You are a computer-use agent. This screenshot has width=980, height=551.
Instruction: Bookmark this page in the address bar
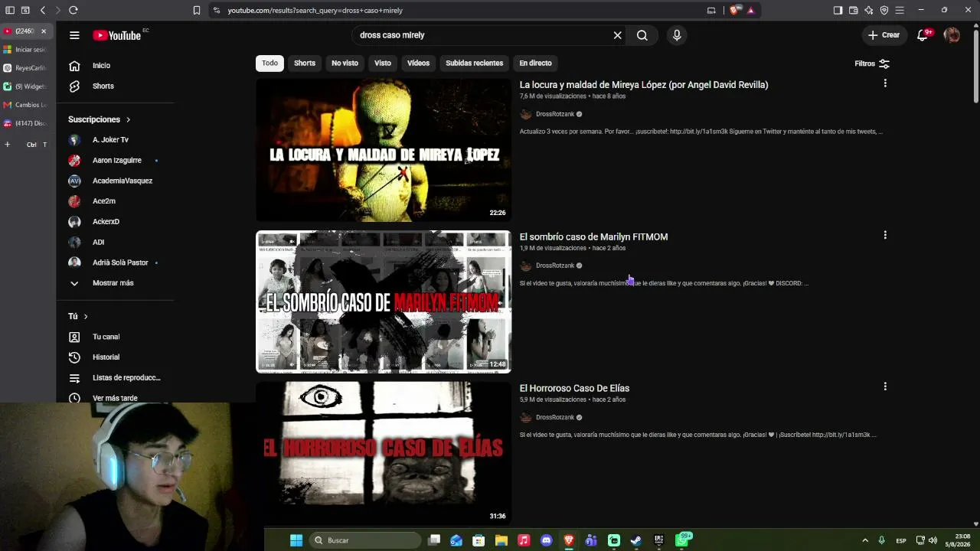pyautogui.click(x=197, y=10)
